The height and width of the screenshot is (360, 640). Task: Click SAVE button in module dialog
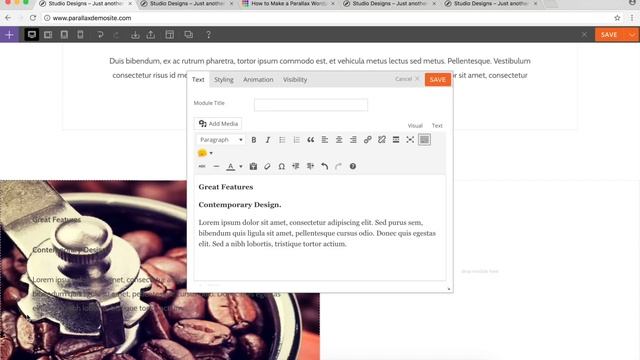click(438, 80)
